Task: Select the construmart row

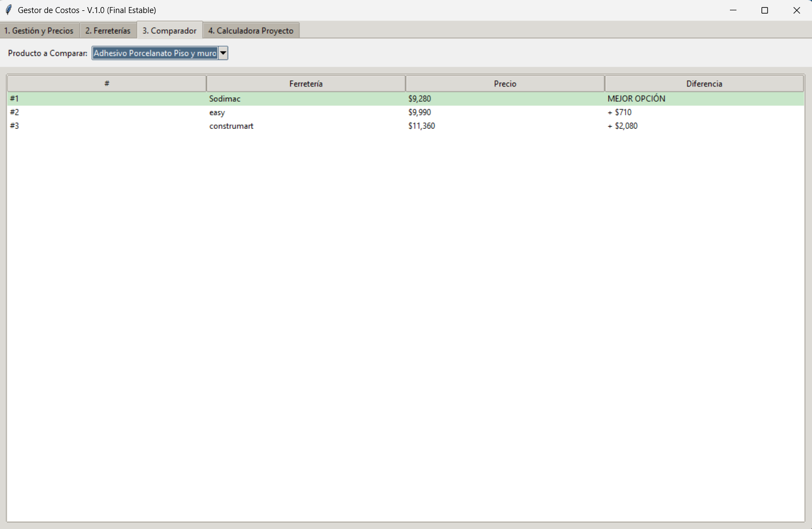Action: pyautogui.click(x=231, y=126)
